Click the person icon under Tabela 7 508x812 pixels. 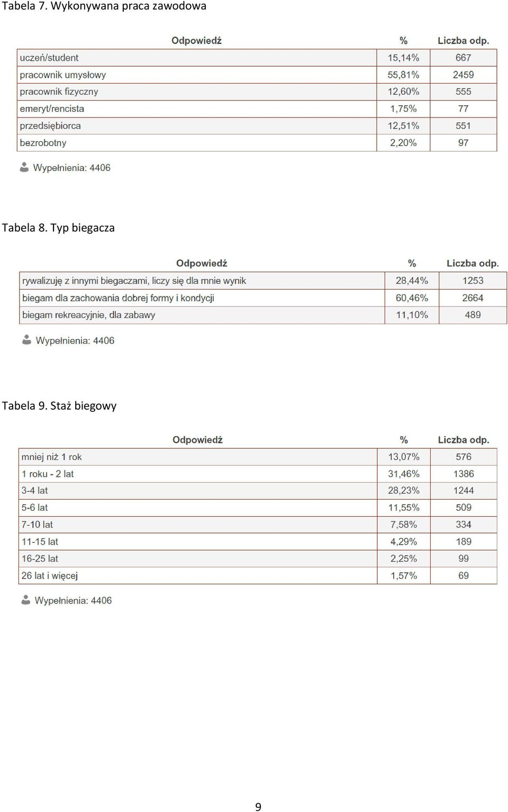pyautogui.click(x=24, y=167)
